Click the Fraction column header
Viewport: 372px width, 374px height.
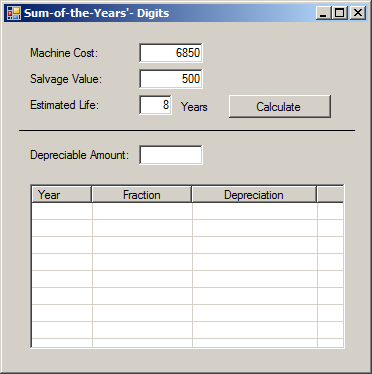(142, 195)
